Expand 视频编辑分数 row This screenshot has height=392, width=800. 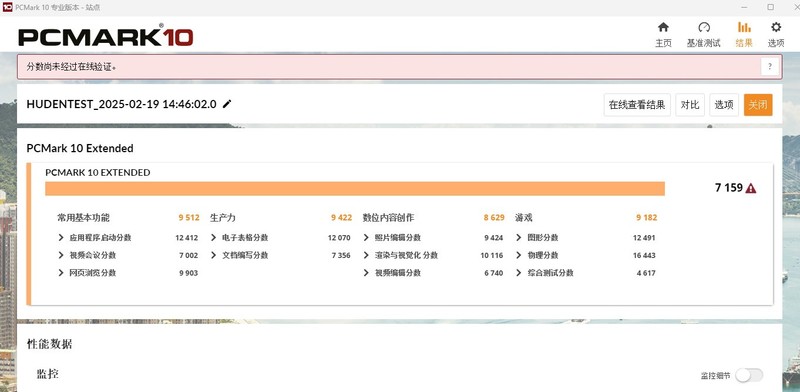tap(366, 273)
